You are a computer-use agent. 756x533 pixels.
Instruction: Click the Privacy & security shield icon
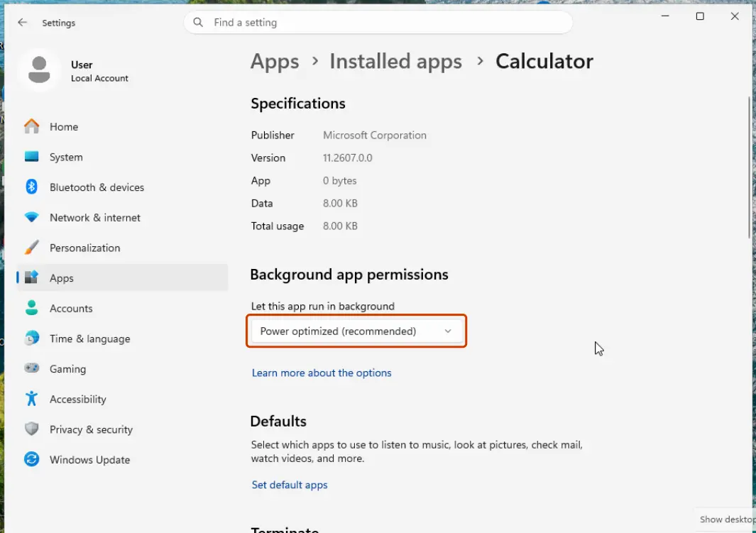32,429
